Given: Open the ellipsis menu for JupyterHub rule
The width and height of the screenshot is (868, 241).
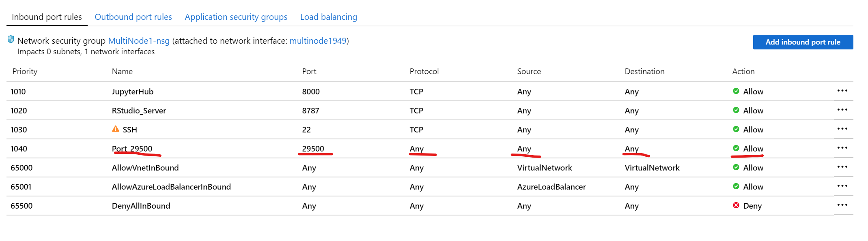Looking at the screenshot, I should (x=842, y=91).
